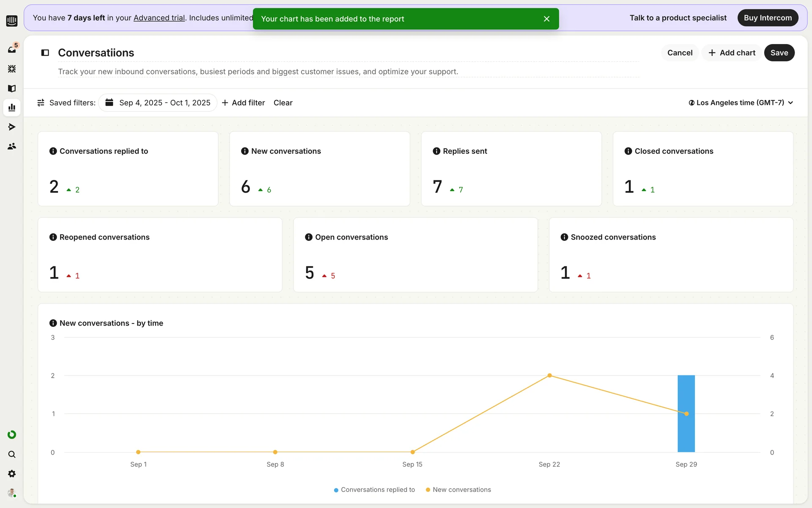Screen dimensions: 812x508
Task: Open the Inbox icon in the sidebar
Action: [12, 50]
